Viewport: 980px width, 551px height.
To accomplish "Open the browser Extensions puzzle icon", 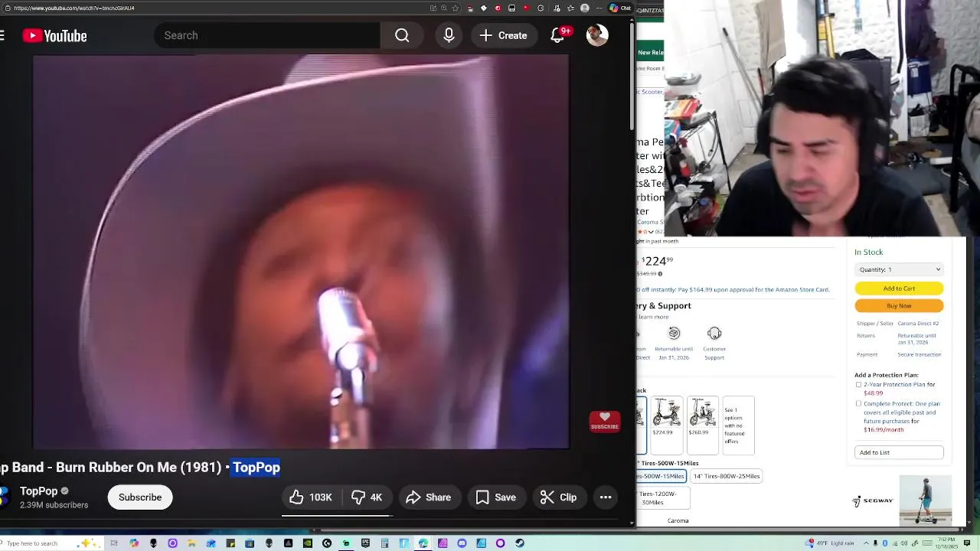I will click(x=541, y=8).
